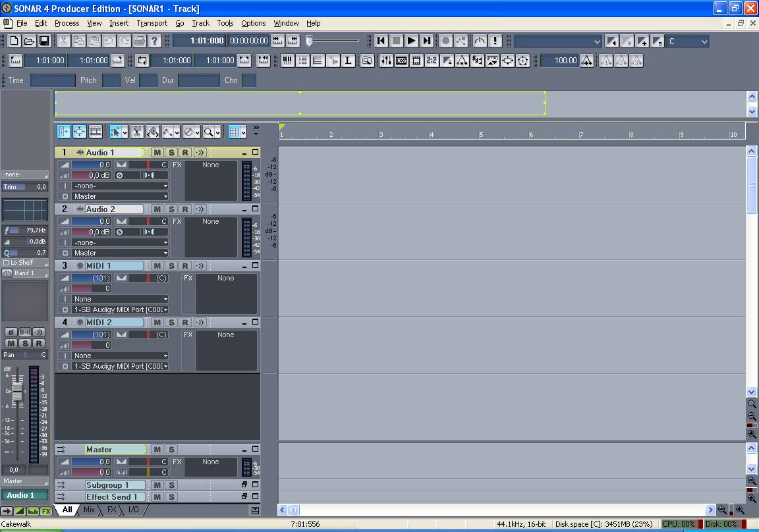The width and height of the screenshot is (759, 532).
Task: Start playback with the Play button
Action: pyautogui.click(x=411, y=41)
